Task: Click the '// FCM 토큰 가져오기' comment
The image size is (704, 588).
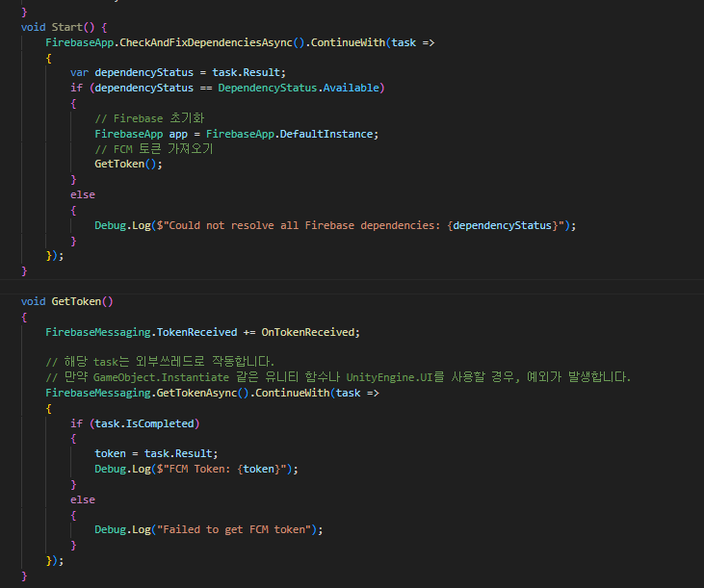Action: click(153, 149)
